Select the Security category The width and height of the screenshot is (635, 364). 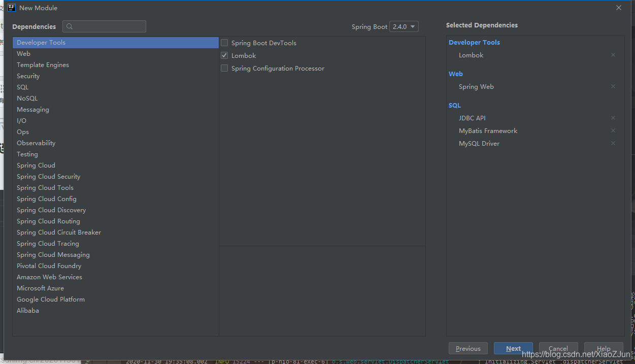(116, 76)
